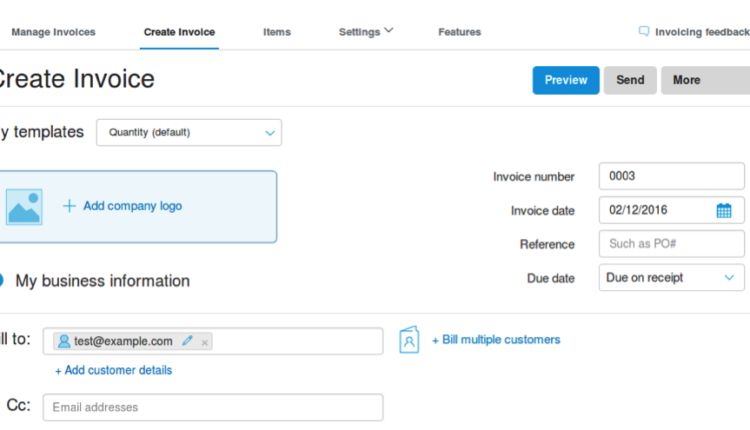Switch to the Manage Invoices tab
750x430 pixels.
pos(53,32)
